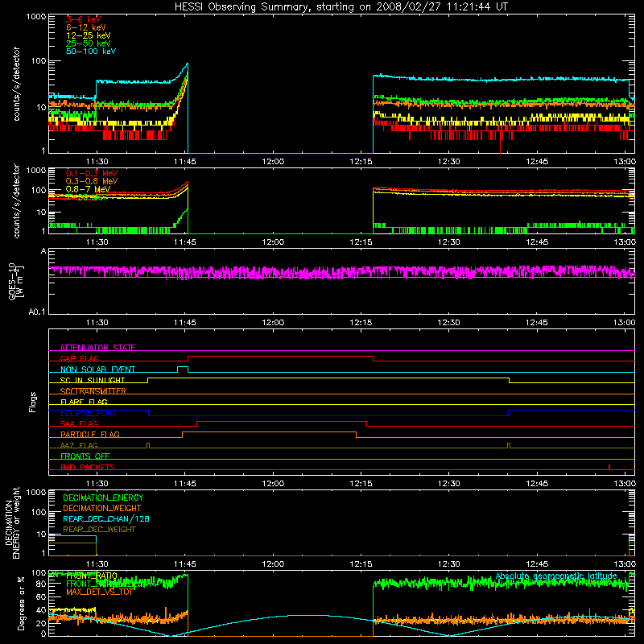This screenshot has width=644, height=644.
Task: Click the FRONT_RATIO legend label
Action: coord(92,576)
